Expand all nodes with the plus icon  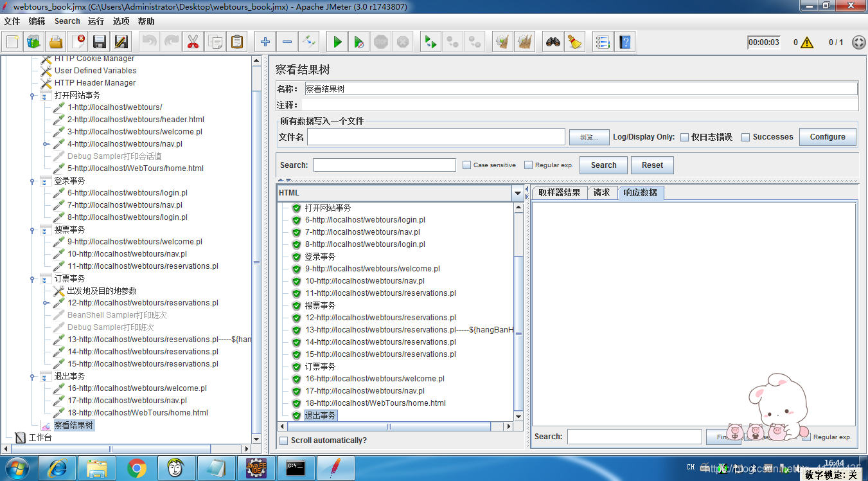[265, 42]
